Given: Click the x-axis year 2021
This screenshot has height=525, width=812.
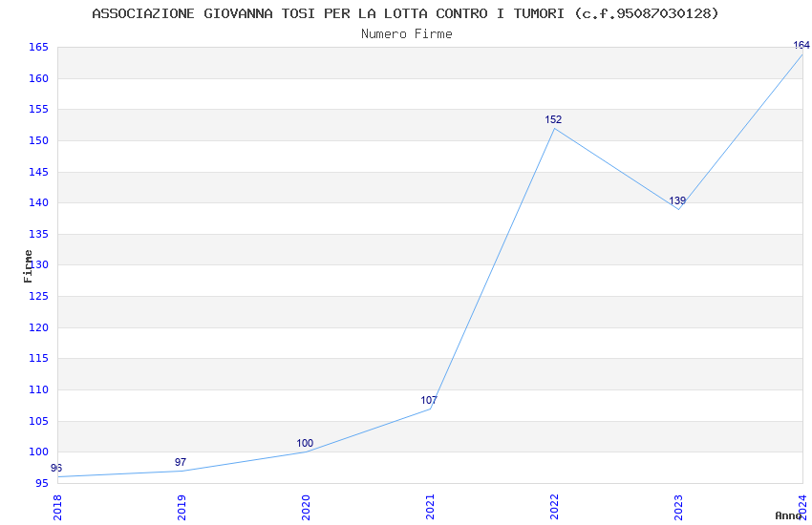Looking at the screenshot, I should (x=430, y=508).
